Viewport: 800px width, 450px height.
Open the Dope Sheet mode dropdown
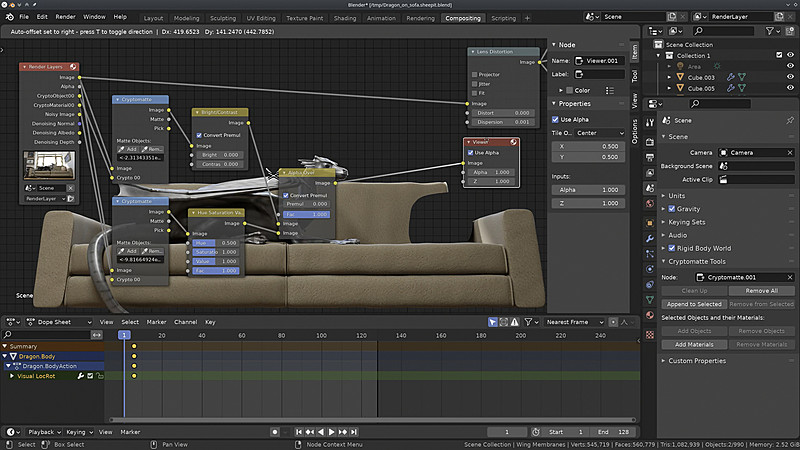[59, 322]
